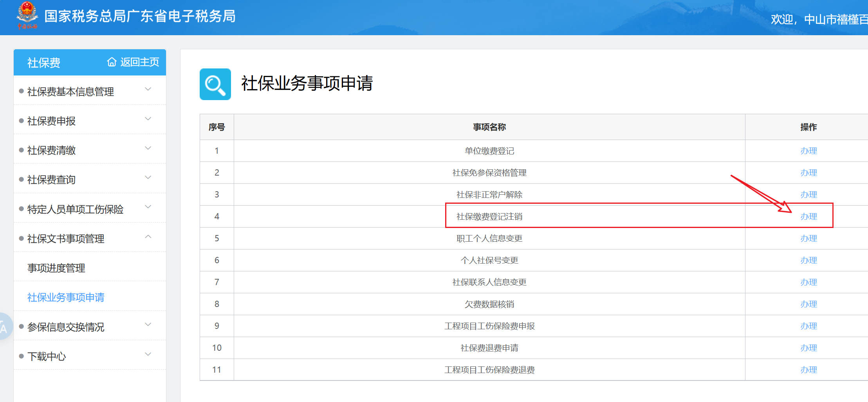Select 社保业务事项申请 submenu item
The height and width of the screenshot is (402, 868).
(66, 298)
